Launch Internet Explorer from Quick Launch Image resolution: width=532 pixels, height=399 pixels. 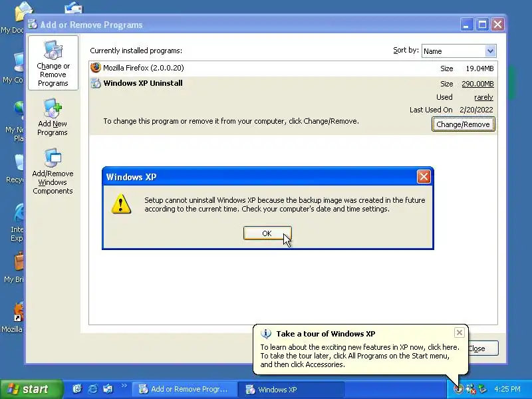tap(93, 389)
